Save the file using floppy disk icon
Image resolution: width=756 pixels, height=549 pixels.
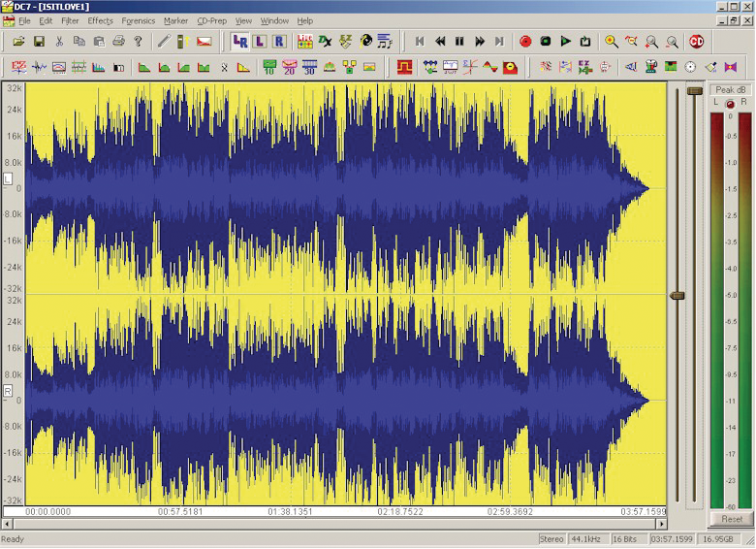point(39,42)
